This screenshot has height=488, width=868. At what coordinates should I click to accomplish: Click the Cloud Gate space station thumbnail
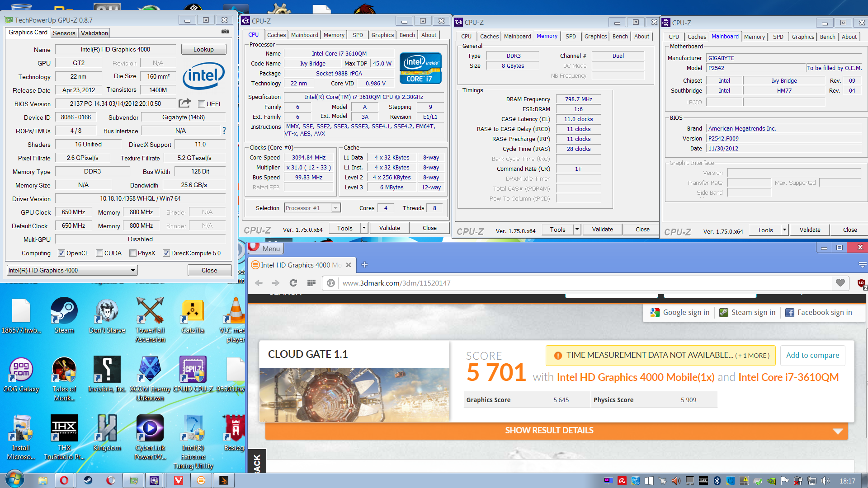(x=354, y=395)
